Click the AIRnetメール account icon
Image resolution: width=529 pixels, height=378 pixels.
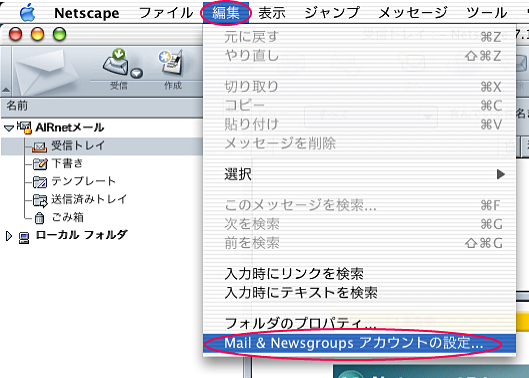[x=24, y=128]
